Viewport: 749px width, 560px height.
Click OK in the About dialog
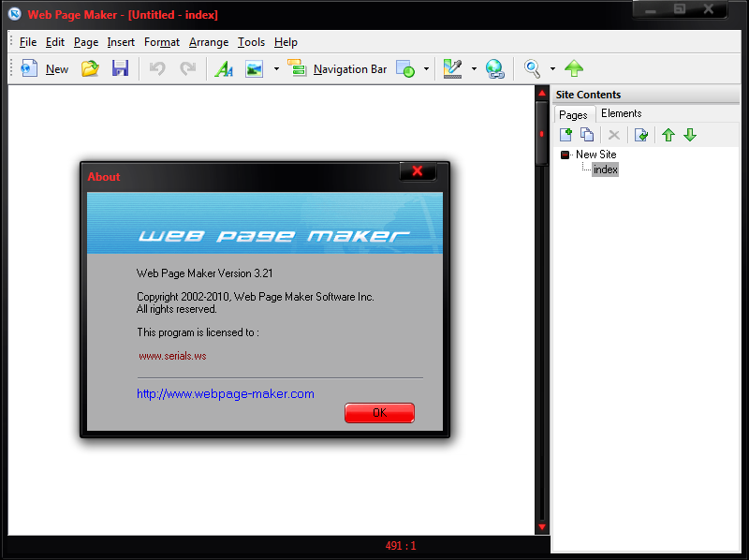pyautogui.click(x=379, y=412)
